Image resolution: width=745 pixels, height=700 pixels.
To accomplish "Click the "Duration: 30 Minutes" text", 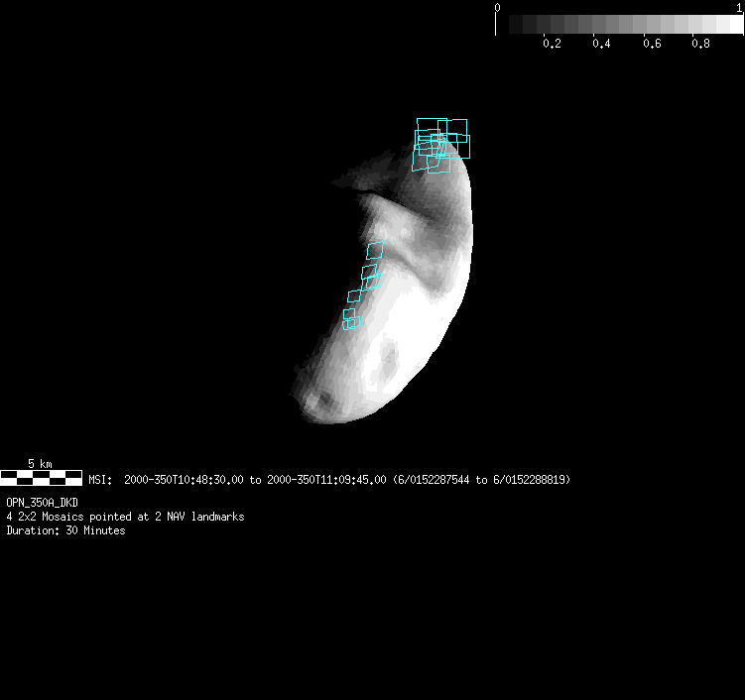I will coord(65,530).
